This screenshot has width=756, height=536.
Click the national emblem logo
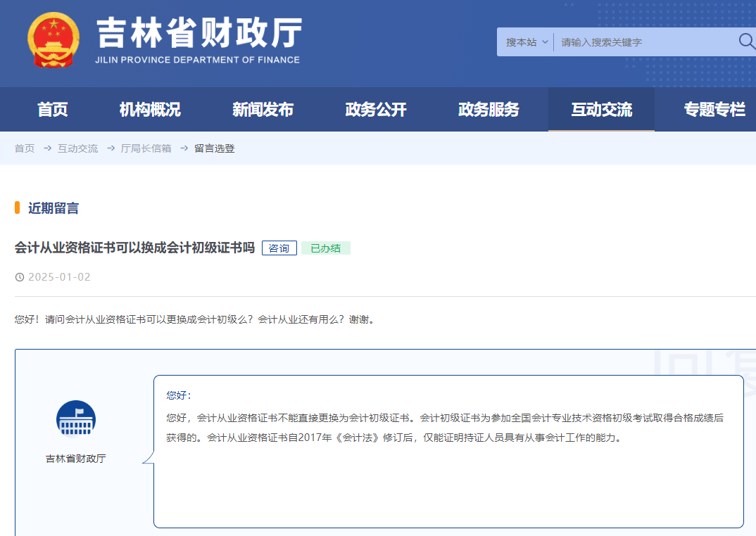tap(53, 40)
